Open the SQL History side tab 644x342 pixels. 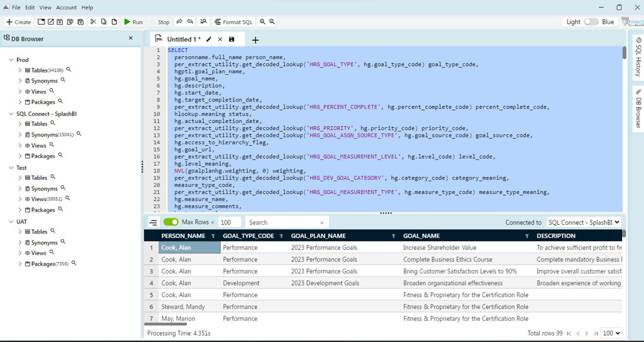pyautogui.click(x=638, y=57)
